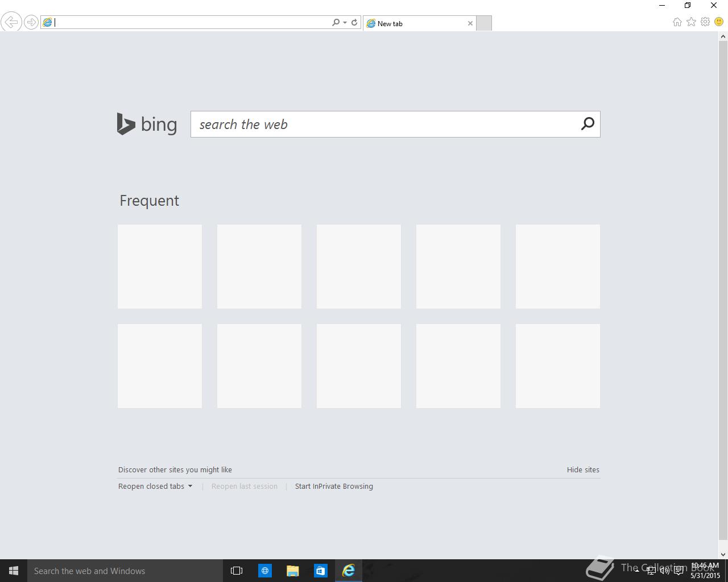Click the Internet Explorer page icon in address bar

(x=48, y=22)
